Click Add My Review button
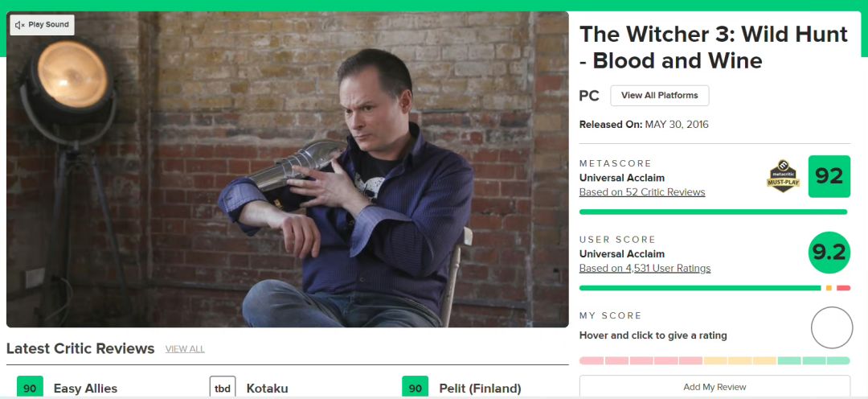868x399 pixels. click(x=714, y=387)
